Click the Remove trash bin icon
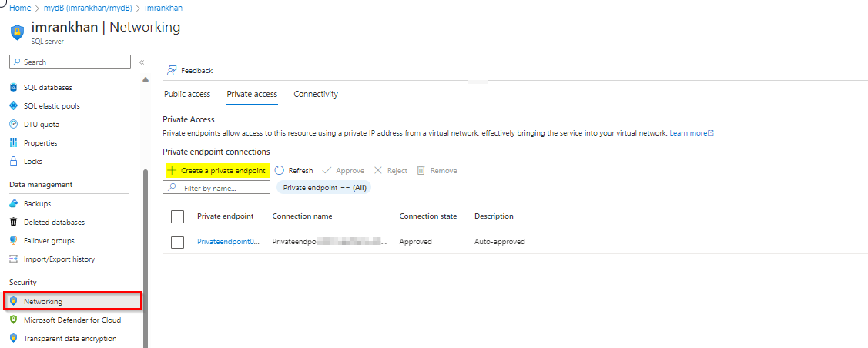The height and width of the screenshot is (348, 868). (x=421, y=170)
